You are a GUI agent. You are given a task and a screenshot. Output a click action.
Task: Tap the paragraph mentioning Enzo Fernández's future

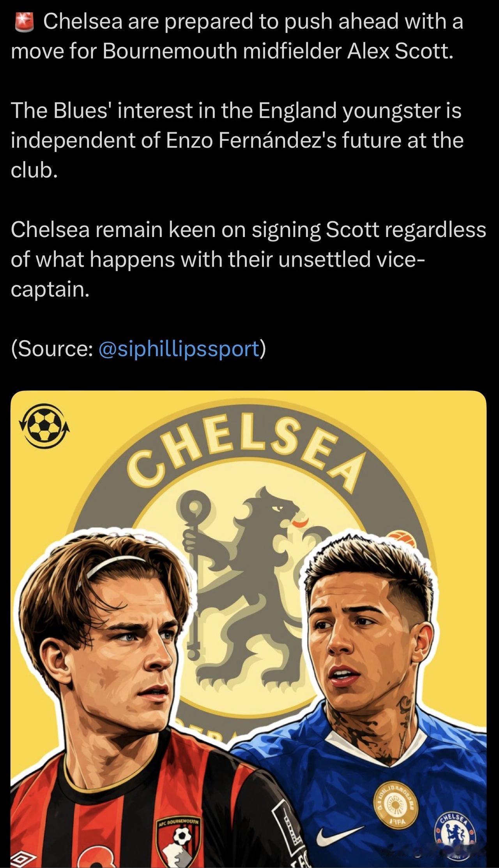[237, 140]
